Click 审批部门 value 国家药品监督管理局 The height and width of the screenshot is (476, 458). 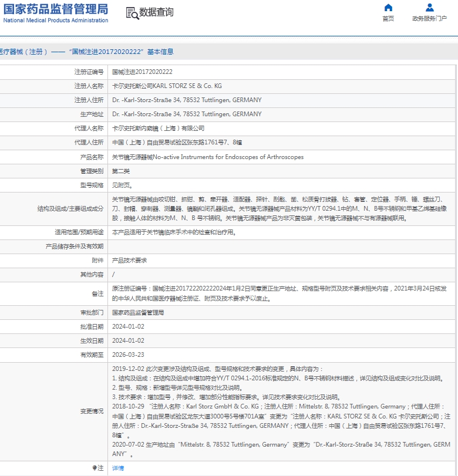(138, 313)
